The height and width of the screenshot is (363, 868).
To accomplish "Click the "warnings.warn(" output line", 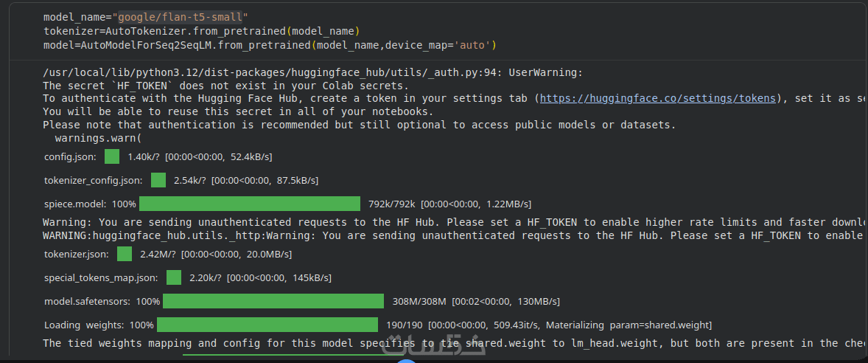I will coord(97,138).
